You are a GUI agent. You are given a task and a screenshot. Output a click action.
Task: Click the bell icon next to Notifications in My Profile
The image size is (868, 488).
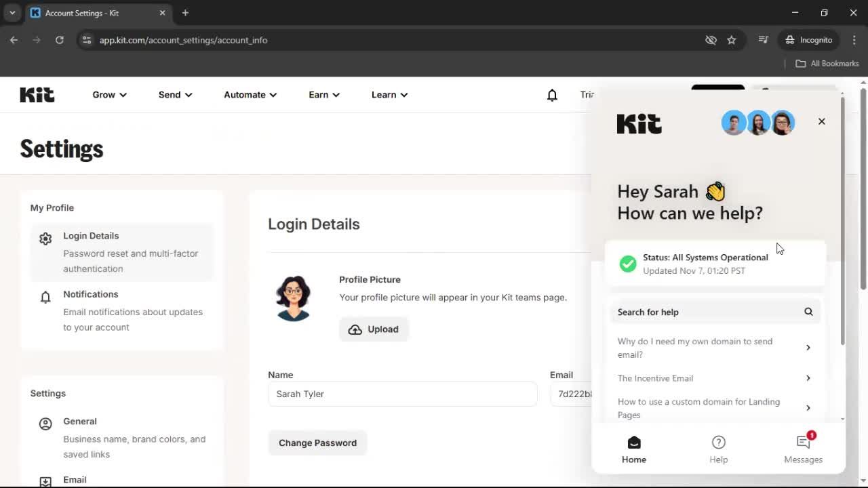click(x=45, y=297)
